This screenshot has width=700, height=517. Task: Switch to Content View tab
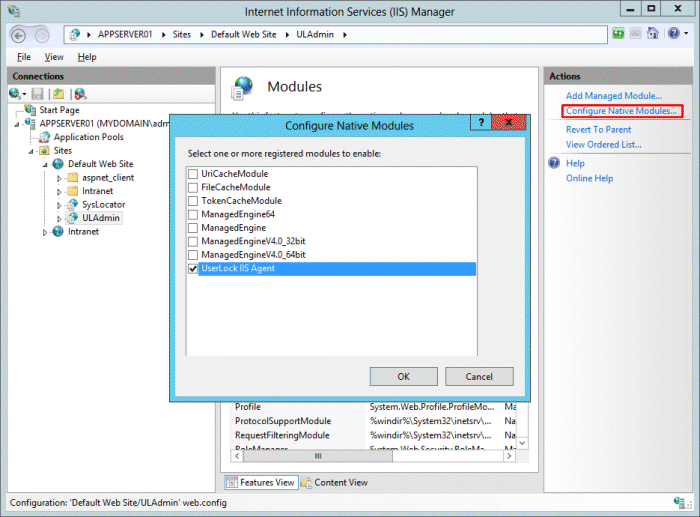[334, 482]
